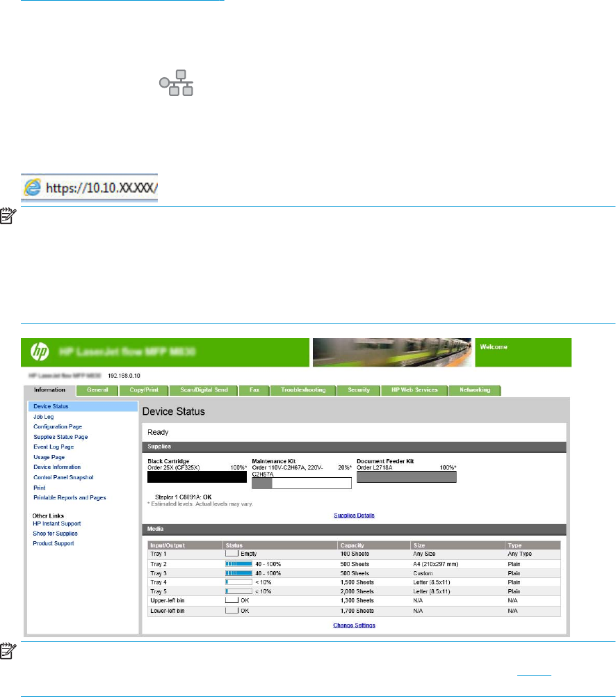Click the lower note icon
The width and height of the screenshot is (616, 697).
8,651
